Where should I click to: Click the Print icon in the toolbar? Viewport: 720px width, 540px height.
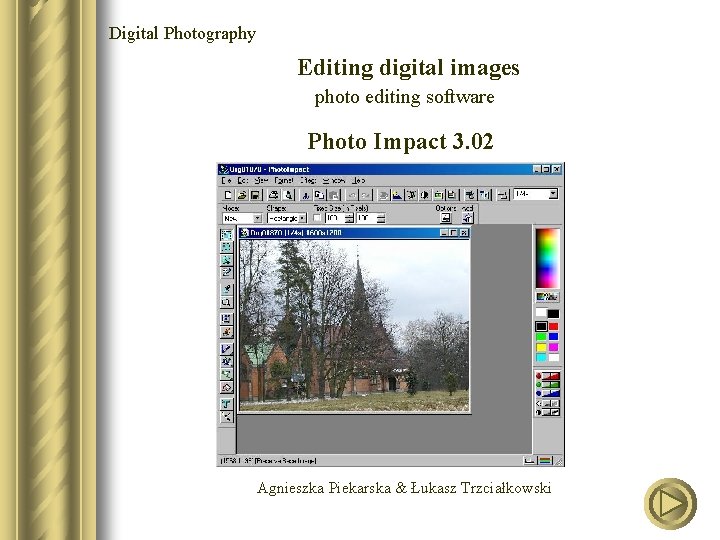(274, 195)
